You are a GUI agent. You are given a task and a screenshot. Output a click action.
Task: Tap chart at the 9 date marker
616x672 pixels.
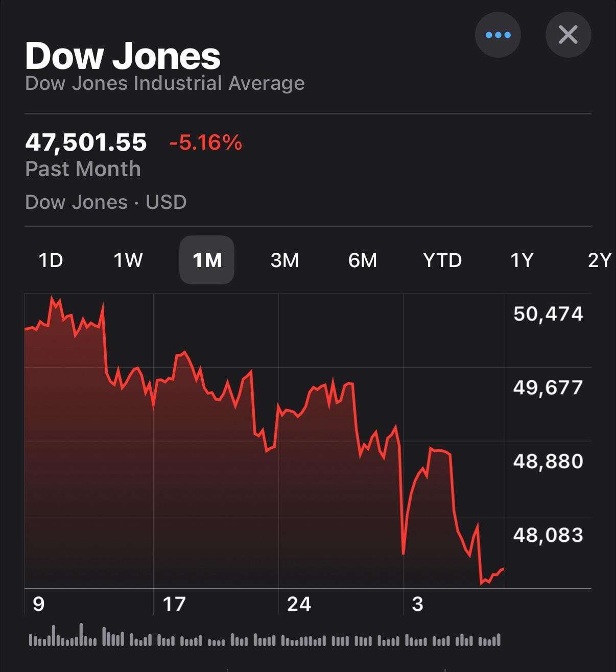pyautogui.click(x=38, y=604)
